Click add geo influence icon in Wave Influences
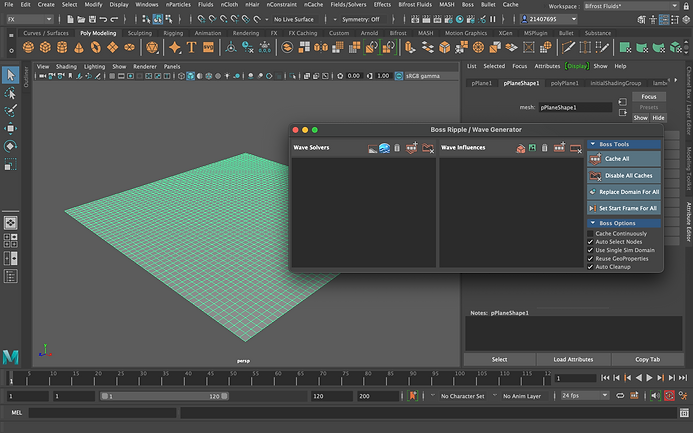The width and height of the screenshot is (693, 433). (x=521, y=148)
